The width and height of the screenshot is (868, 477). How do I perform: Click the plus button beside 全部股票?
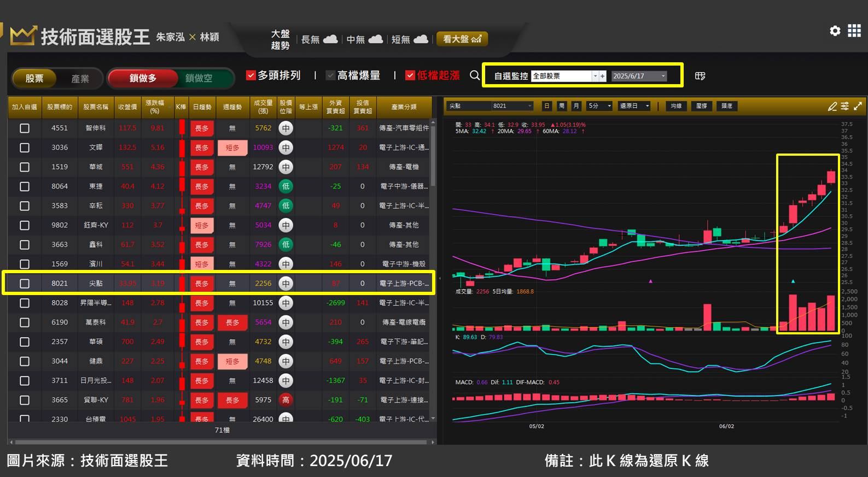tap(603, 76)
